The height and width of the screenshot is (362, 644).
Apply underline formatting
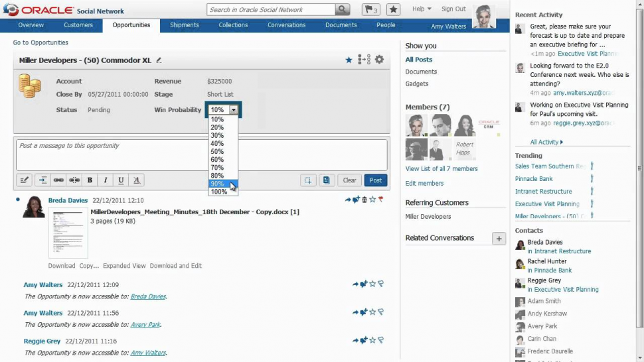pos(121,180)
